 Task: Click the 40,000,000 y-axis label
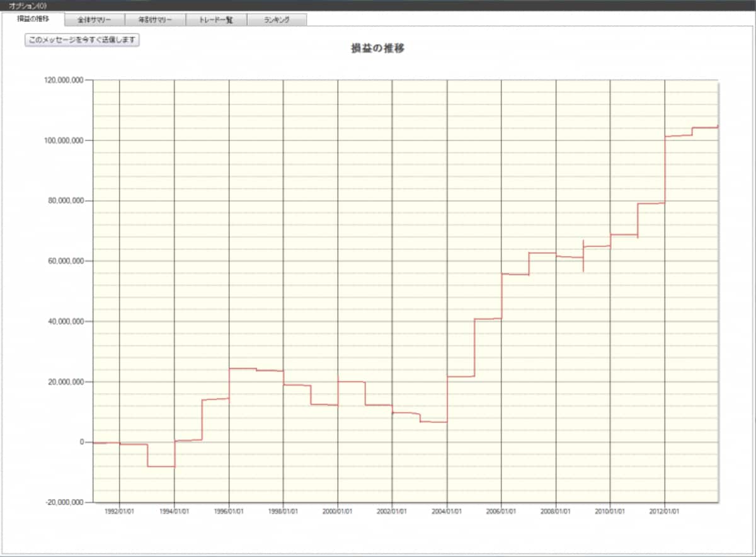pyautogui.click(x=66, y=321)
